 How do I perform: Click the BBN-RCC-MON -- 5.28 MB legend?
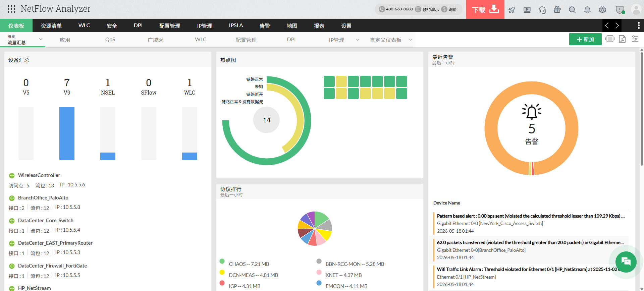click(x=355, y=264)
